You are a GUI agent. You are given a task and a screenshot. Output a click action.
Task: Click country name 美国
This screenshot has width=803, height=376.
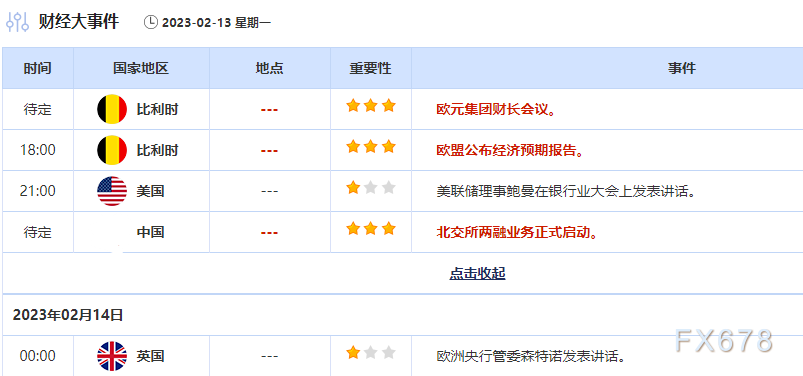tap(151, 192)
